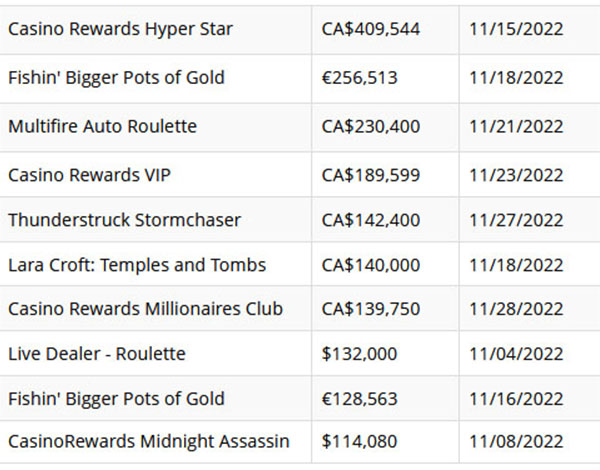The width and height of the screenshot is (600, 470).
Task: Select the Casino Rewards VIP entry
Action: pyautogui.click(x=89, y=175)
